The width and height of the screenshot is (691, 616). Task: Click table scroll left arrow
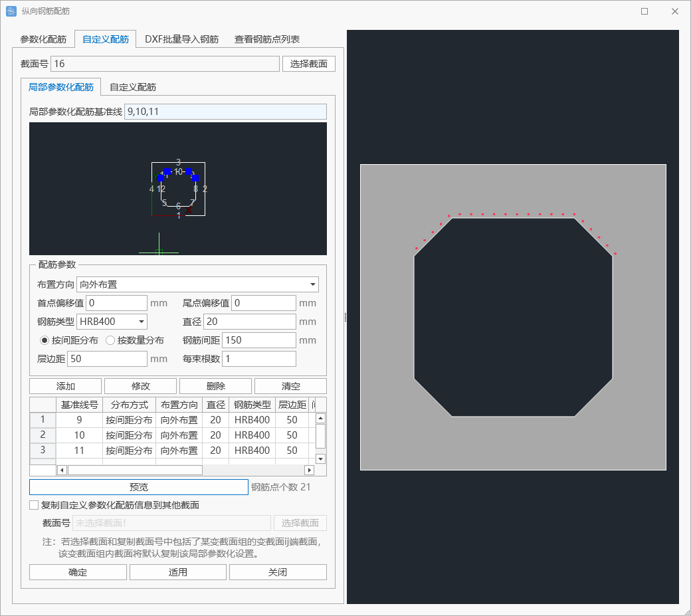tap(62, 470)
